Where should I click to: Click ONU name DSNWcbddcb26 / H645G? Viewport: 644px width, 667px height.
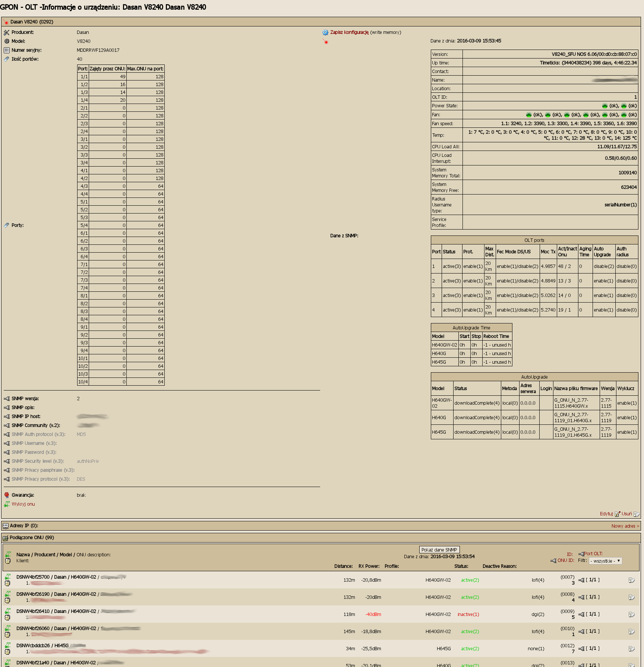tap(42, 646)
